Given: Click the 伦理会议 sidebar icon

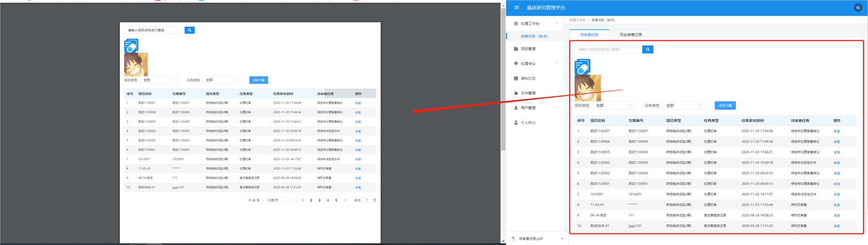Looking at the screenshot, I should pos(516,64).
